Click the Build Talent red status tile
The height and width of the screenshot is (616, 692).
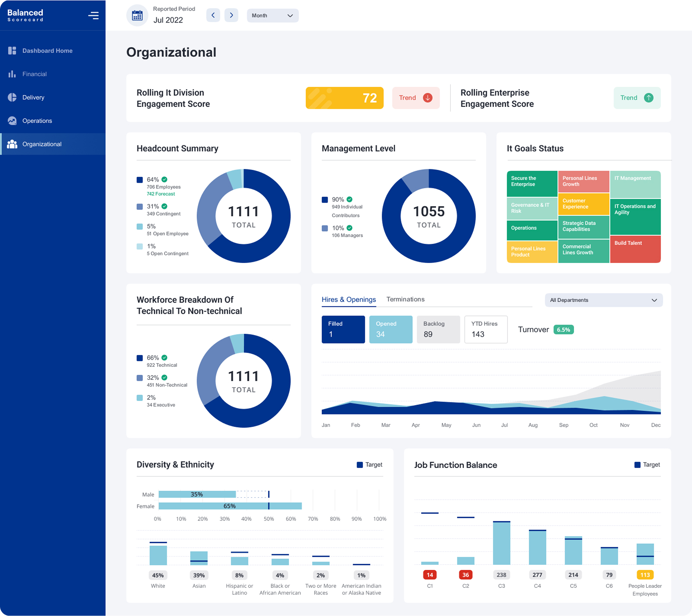pyautogui.click(x=635, y=250)
